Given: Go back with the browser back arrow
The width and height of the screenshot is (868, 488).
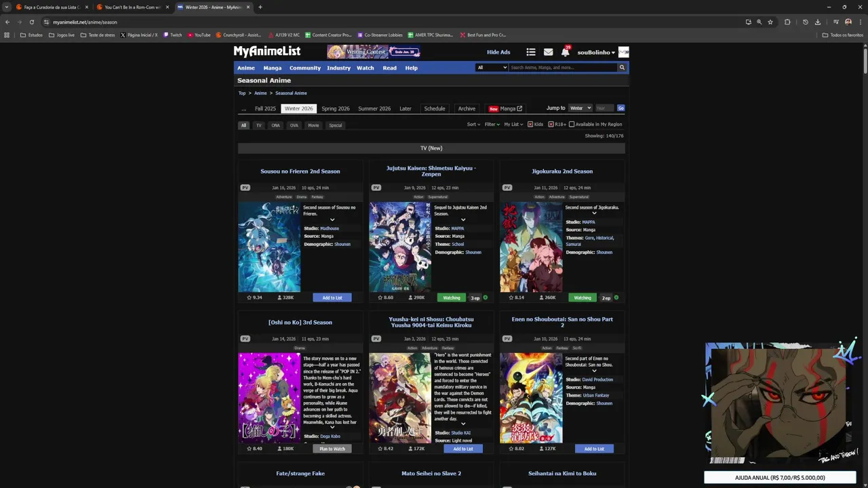Looking at the screenshot, I should click(7, 22).
